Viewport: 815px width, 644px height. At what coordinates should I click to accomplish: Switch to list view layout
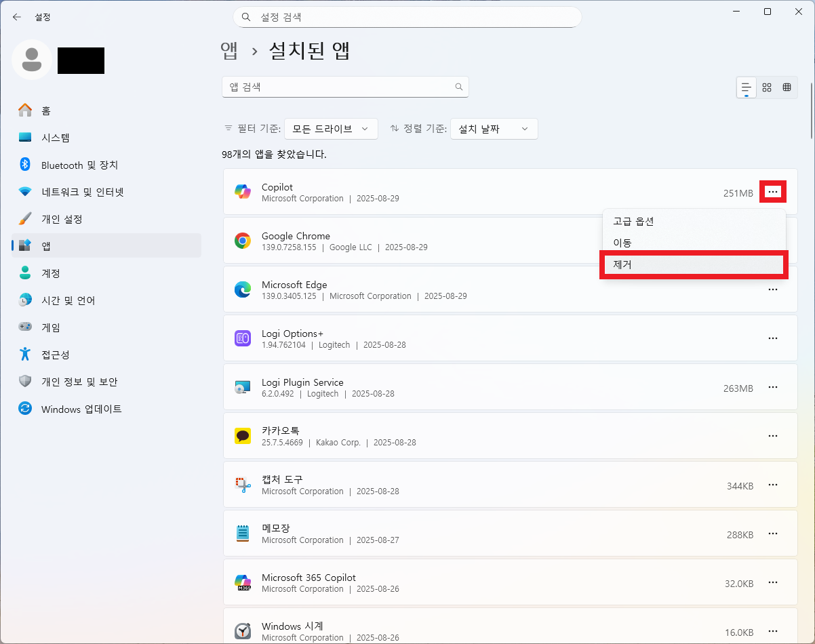pos(747,87)
